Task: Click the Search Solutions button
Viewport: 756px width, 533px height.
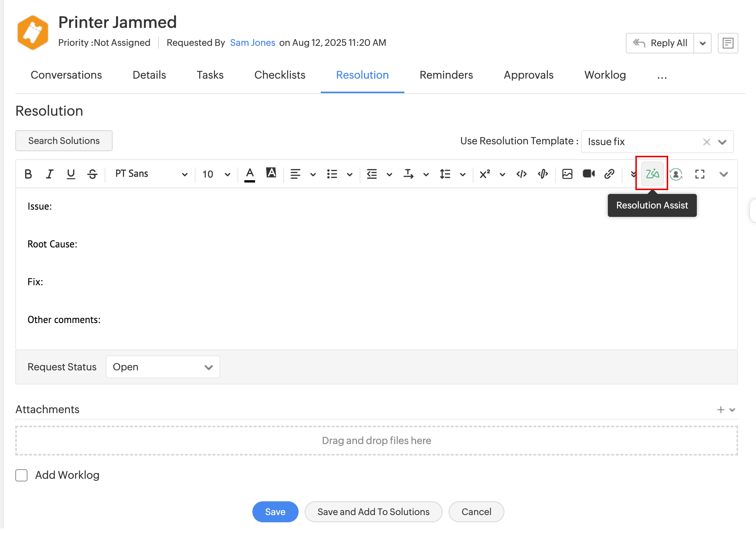Action: [x=64, y=141]
